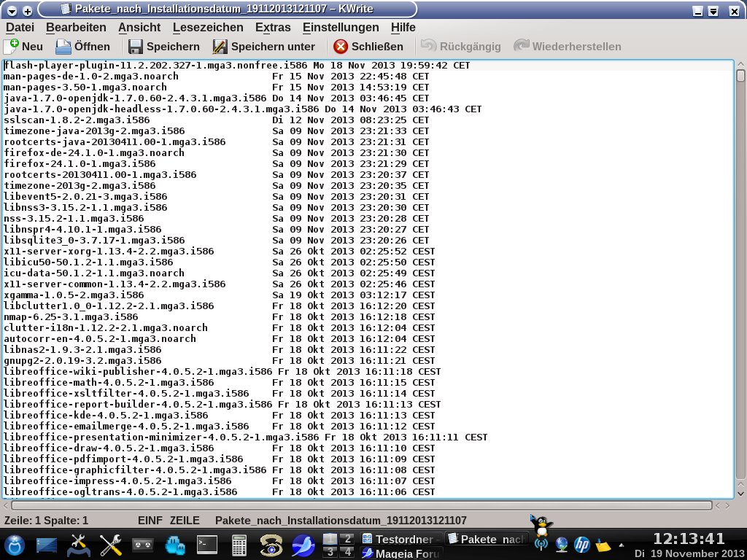Click the eye icon in the panel
The height and width of the screenshot is (560, 747).
pos(271,545)
